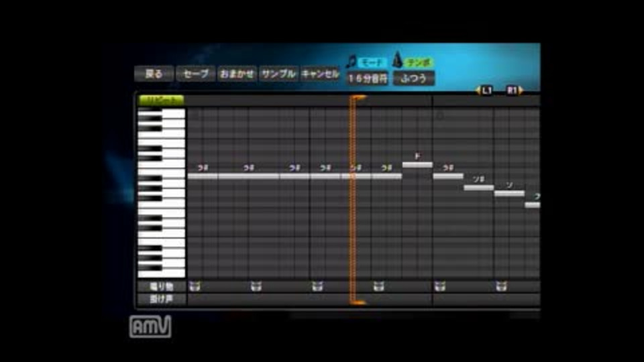The width and height of the screenshot is (644, 362).
Task: Click the fourth drum icon in percussion row
Action: [378, 286]
